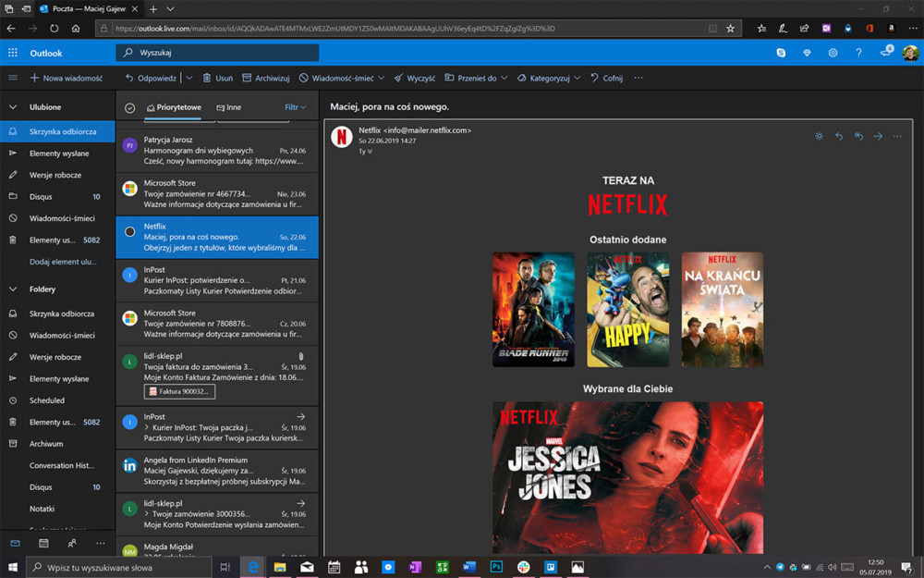Open the Windows Start menu
This screenshot has width=924, height=578.
pyautogui.click(x=12, y=567)
